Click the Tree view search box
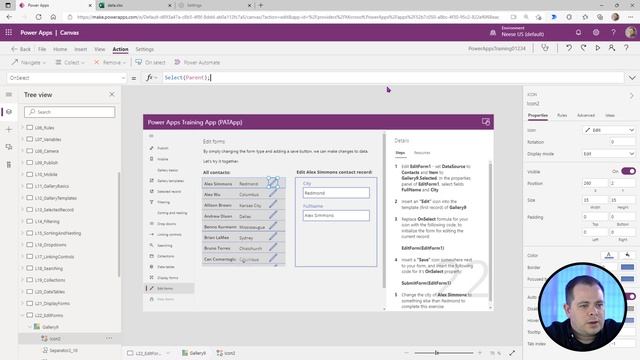The image size is (640, 360). point(70,112)
